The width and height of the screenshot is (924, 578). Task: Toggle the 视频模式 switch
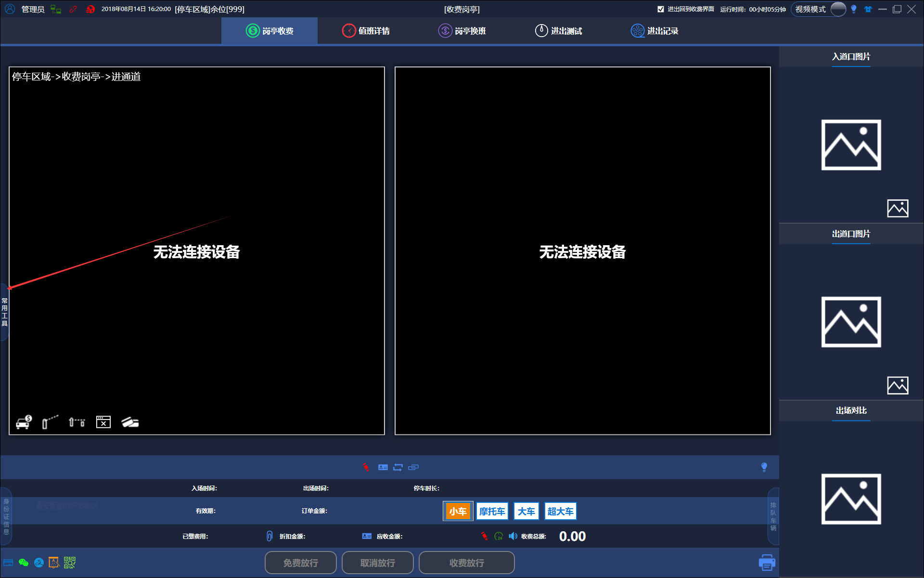tap(838, 9)
